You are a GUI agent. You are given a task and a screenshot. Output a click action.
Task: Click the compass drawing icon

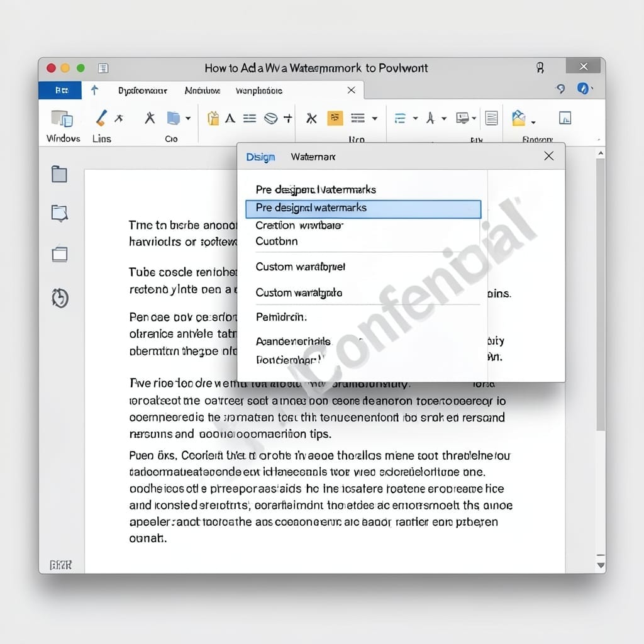(430, 118)
